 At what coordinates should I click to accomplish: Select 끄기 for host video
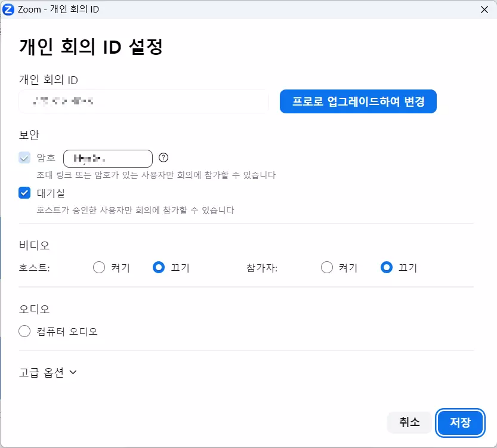[159, 267]
